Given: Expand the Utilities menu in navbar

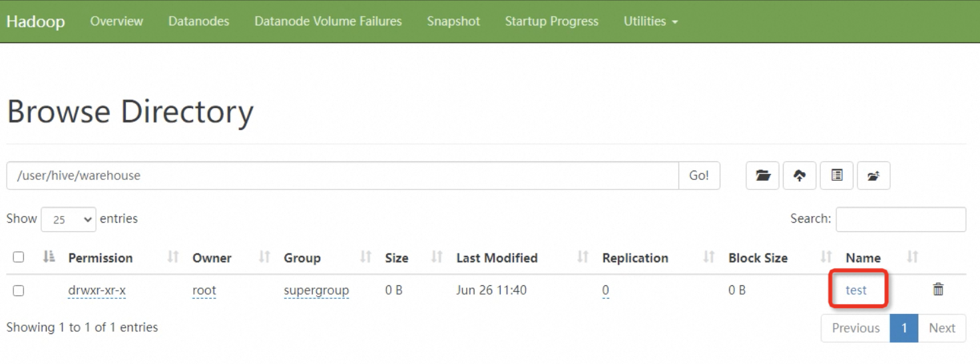Looking at the screenshot, I should point(650,21).
